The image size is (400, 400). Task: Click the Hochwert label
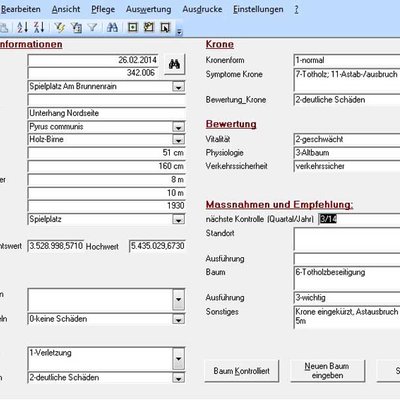point(102,247)
